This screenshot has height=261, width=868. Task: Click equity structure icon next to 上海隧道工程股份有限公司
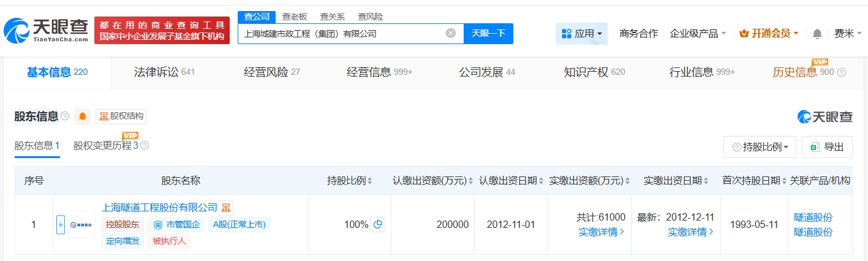click(x=226, y=208)
